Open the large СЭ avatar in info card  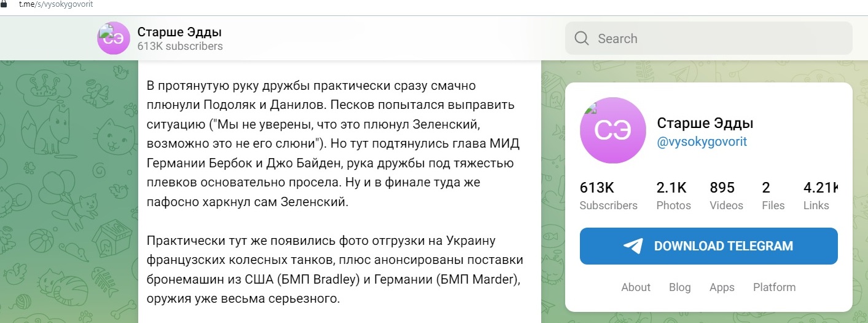point(613,131)
